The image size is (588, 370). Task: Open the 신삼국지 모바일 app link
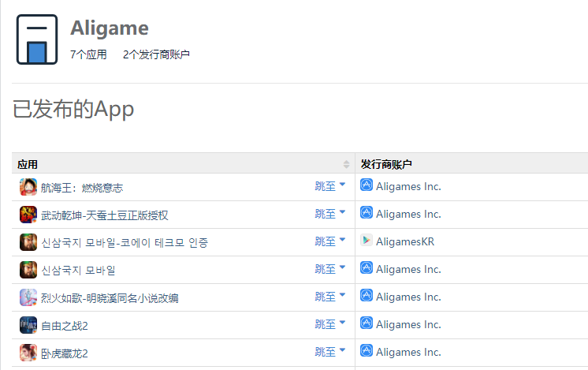pyautogui.click(x=78, y=271)
